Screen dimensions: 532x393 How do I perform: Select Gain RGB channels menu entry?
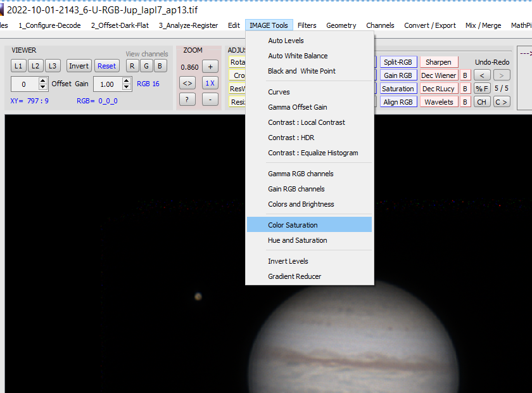click(x=309, y=189)
